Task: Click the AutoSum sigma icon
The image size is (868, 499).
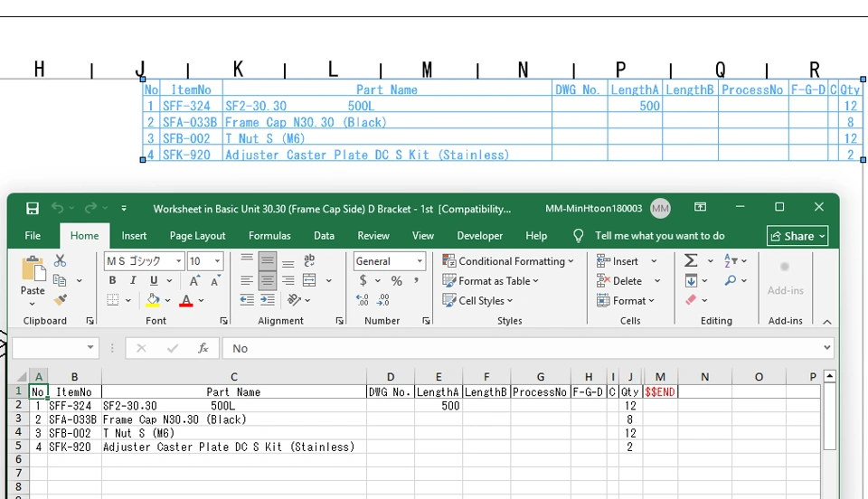Action: [x=691, y=260]
